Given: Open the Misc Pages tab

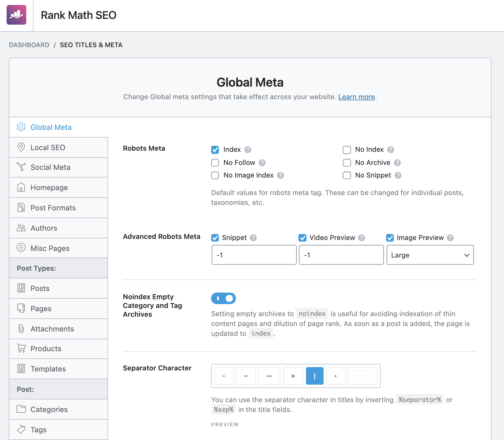Looking at the screenshot, I should (x=58, y=248).
